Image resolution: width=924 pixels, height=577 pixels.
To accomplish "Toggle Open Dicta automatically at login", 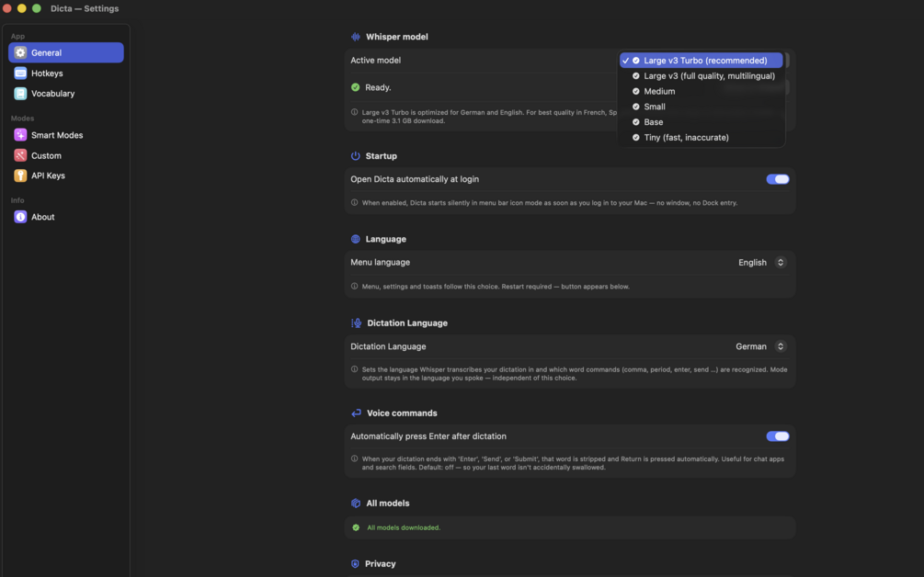I will tap(777, 179).
